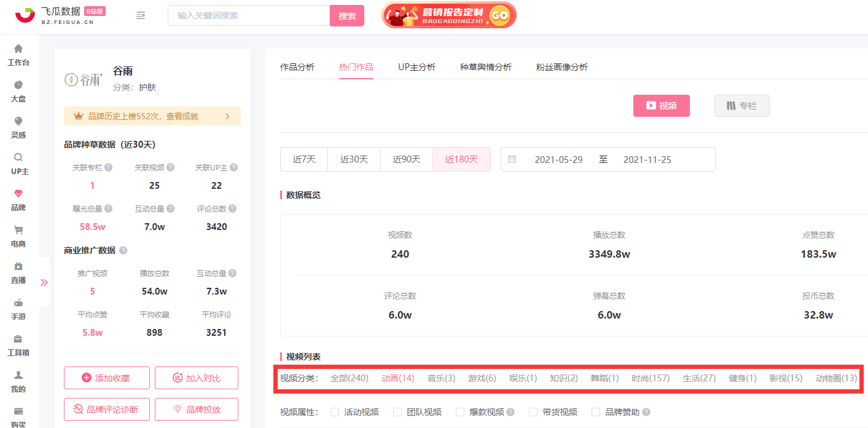Filter videos by 生活(27) category
Screen dimensions: 868x428
pyautogui.click(x=699, y=378)
